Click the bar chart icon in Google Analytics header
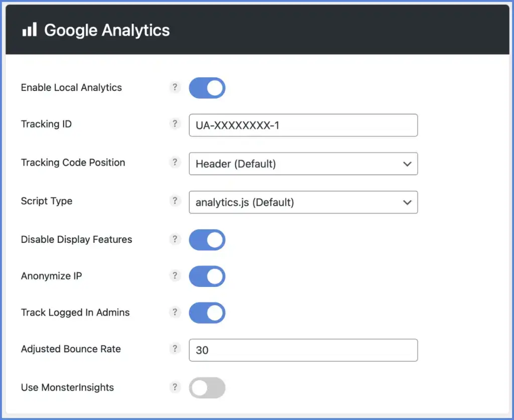 point(30,30)
